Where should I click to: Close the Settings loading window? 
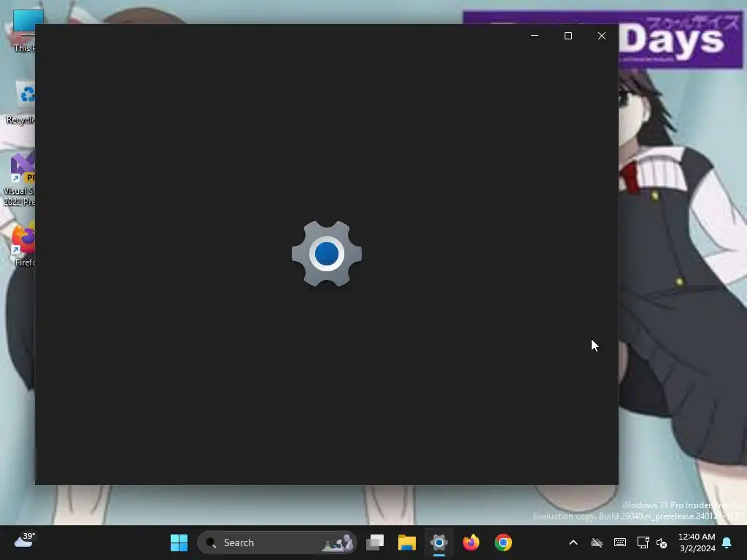[x=602, y=36]
